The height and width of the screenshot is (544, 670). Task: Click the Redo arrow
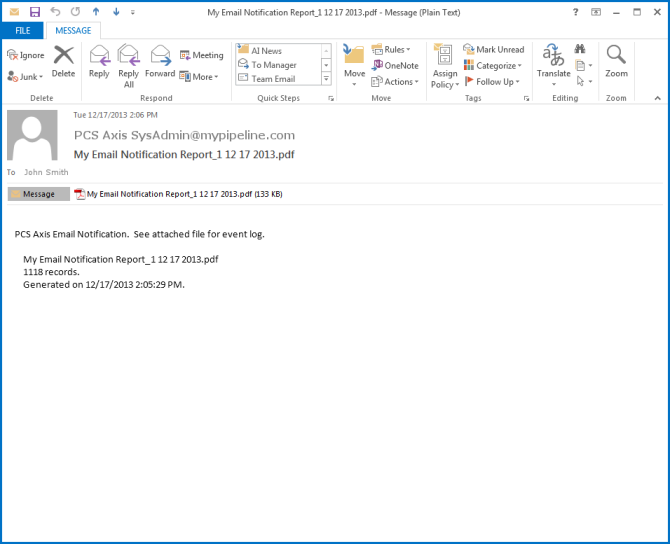pos(75,12)
